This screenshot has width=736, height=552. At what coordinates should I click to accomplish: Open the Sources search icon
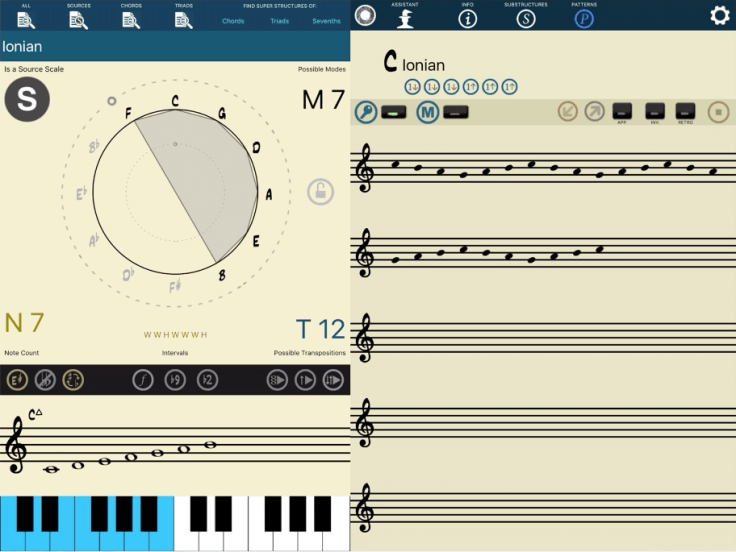pos(78,18)
